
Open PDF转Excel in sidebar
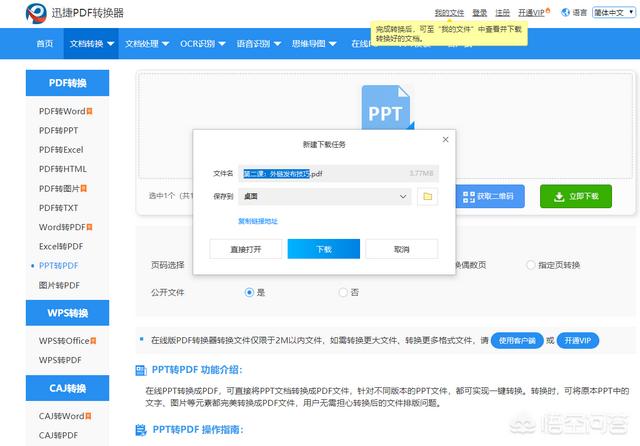(x=61, y=150)
